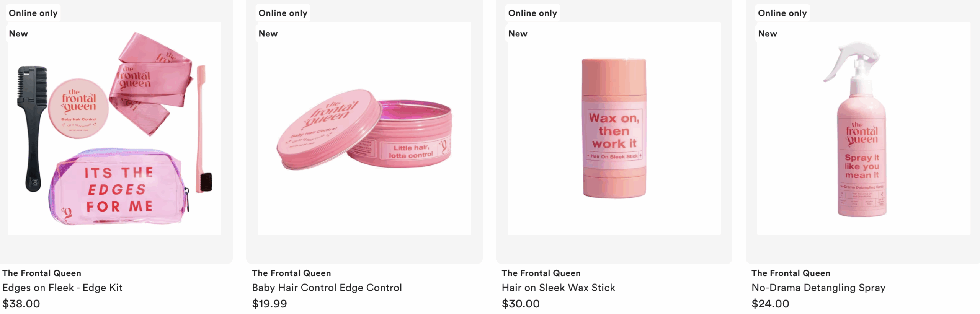Image resolution: width=980 pixels, height=314 pixels.
Task: Click The Frontal Queen brand above Detangling Spray
Action: pos(791,273)
